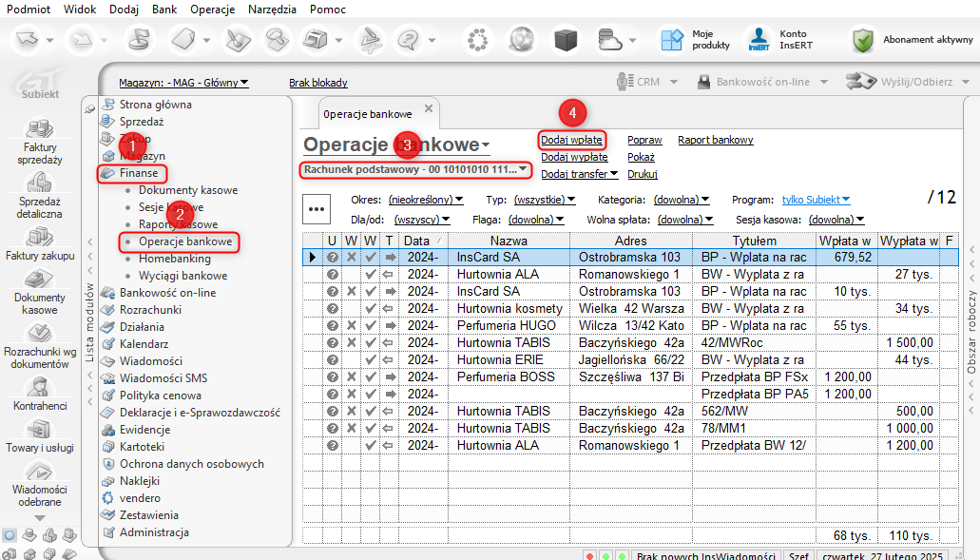Open the Bank menu
The width and height of the screenshot is (980, 560).
tap(164, 10)
